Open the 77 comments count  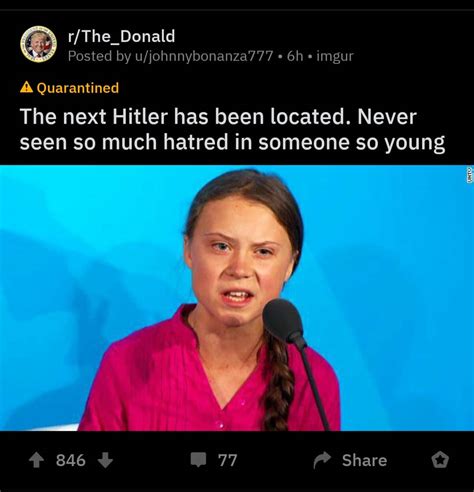228,460
